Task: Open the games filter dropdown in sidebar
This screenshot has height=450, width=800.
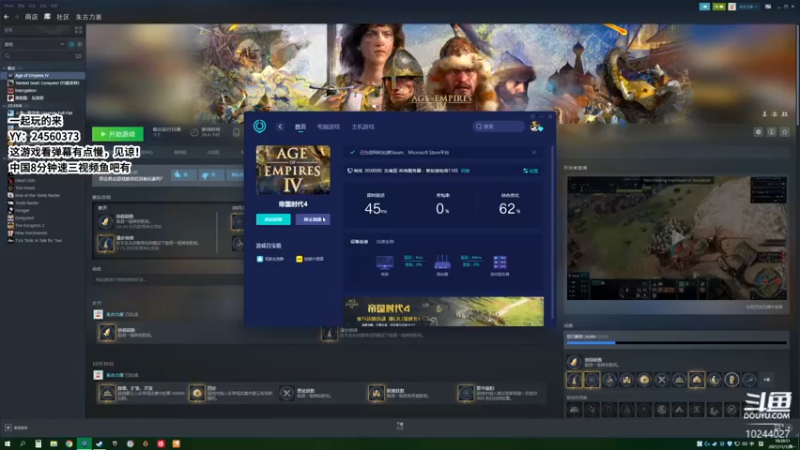Action: pos(34,44)
